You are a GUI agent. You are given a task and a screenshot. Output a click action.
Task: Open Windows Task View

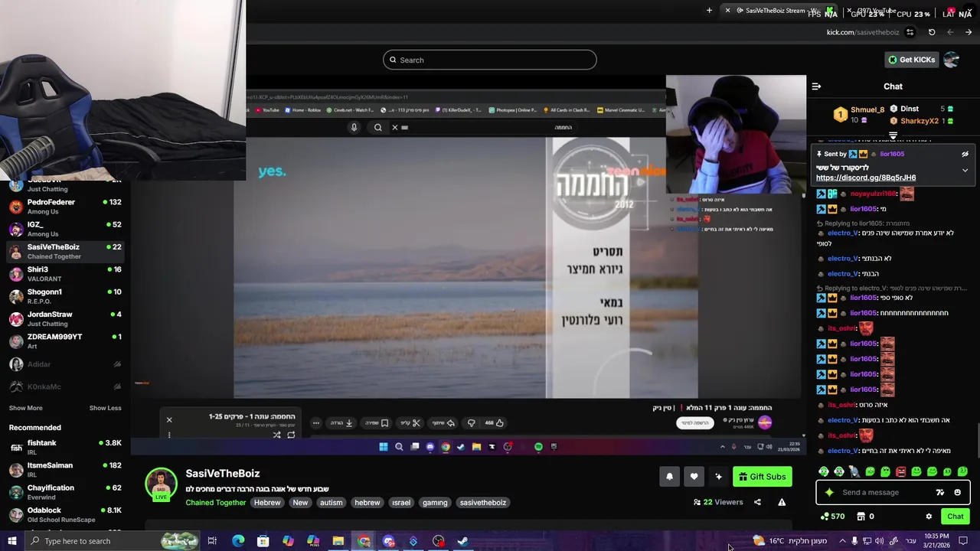point(212,541)
